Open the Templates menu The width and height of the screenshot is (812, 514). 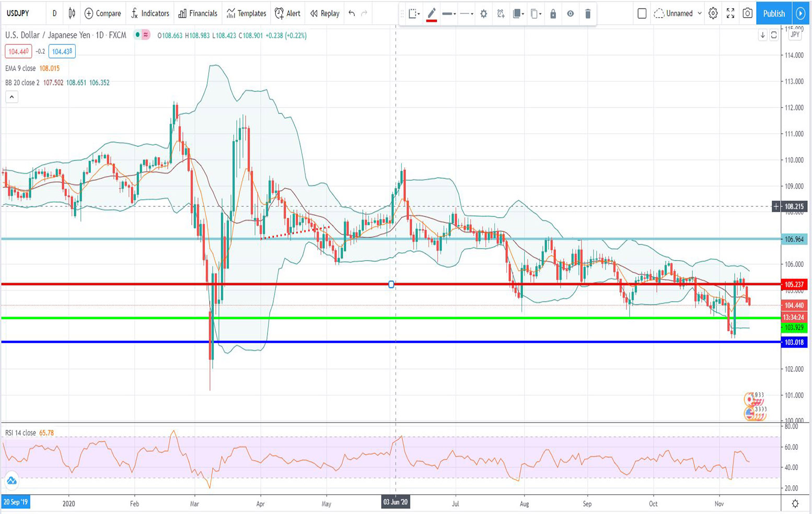(246, 14)
